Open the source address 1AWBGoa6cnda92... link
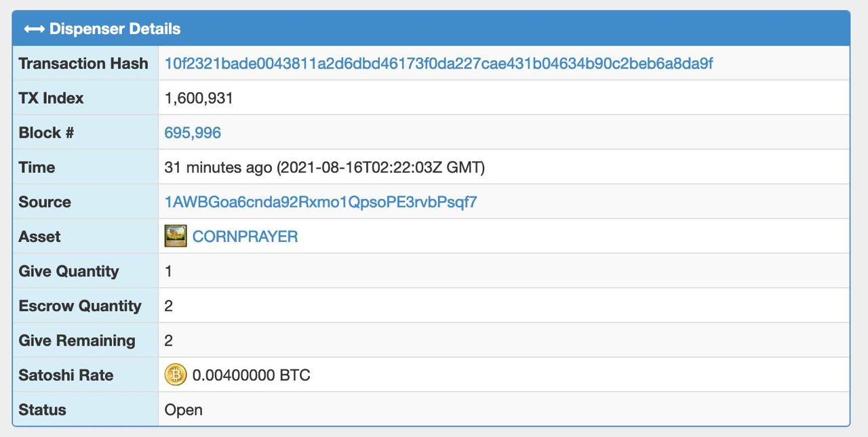Screen dimensions: 868x437 tap(321, 202)
